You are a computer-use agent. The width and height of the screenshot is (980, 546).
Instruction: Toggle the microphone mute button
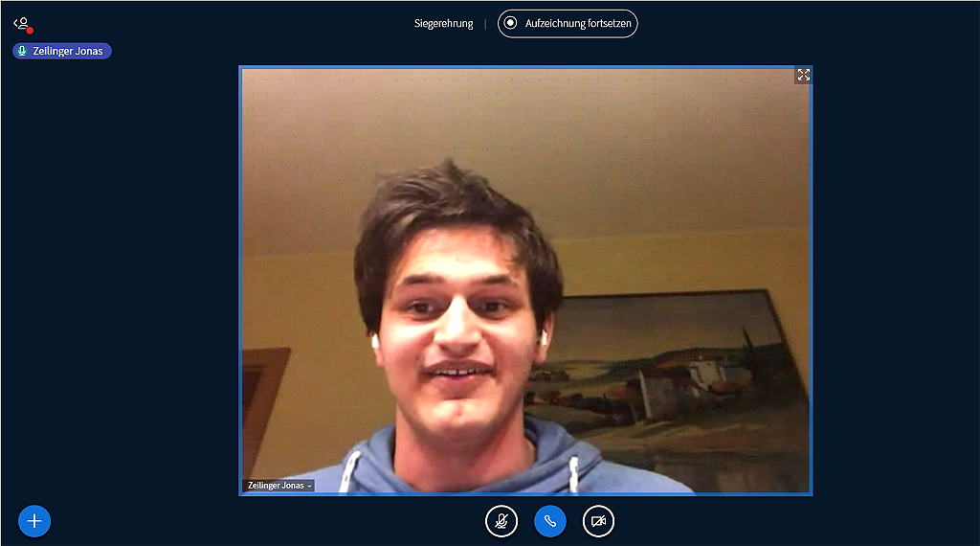pos(501,521)
